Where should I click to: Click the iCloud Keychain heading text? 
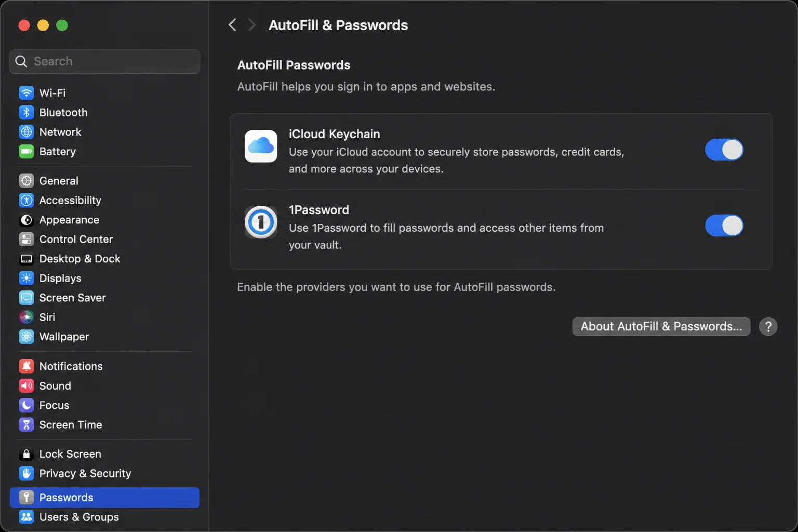click(x=335, y=134)
